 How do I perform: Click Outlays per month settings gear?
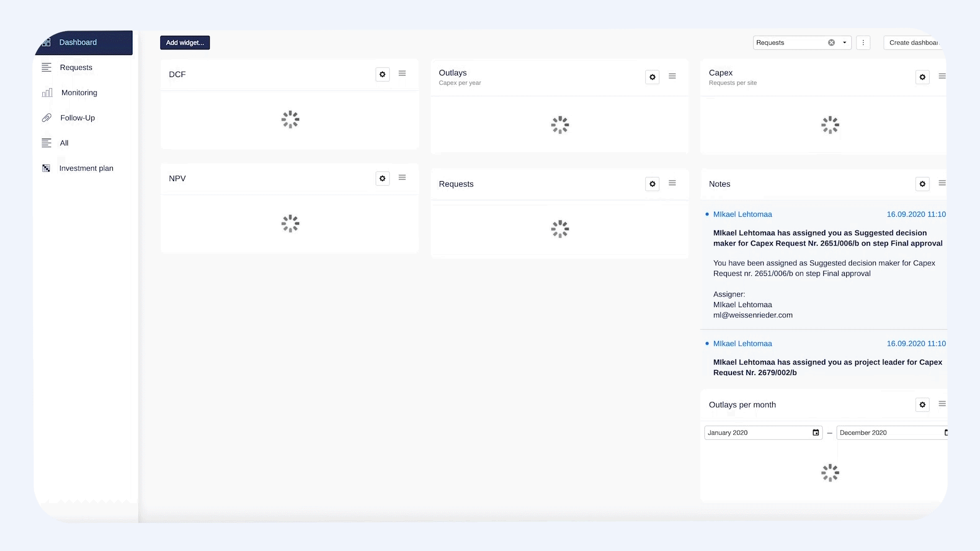922,405
